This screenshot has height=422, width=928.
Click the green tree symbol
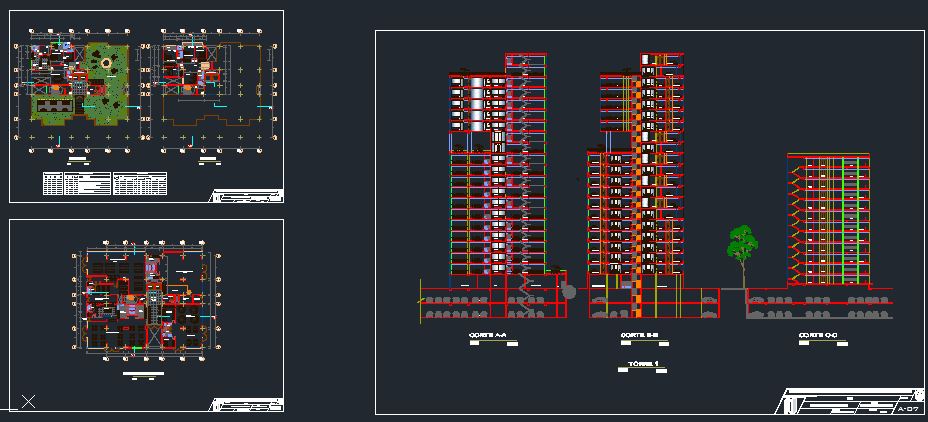(x=741, y=243)
